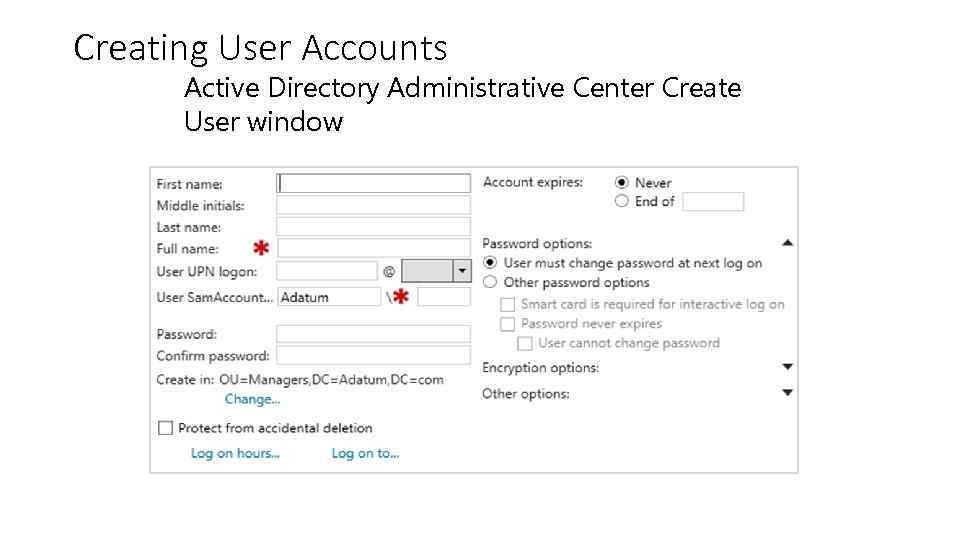Screen dimensions: 960x540
Task: Open the Log on to... link
Action: click(366, 453)
